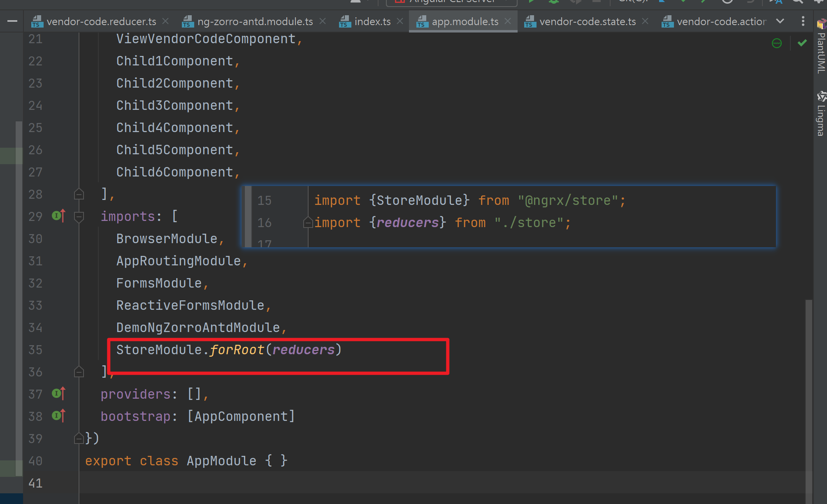Click override gutter icon beside providers line
This screenshot has height=504, width=827.
(58, 394)
